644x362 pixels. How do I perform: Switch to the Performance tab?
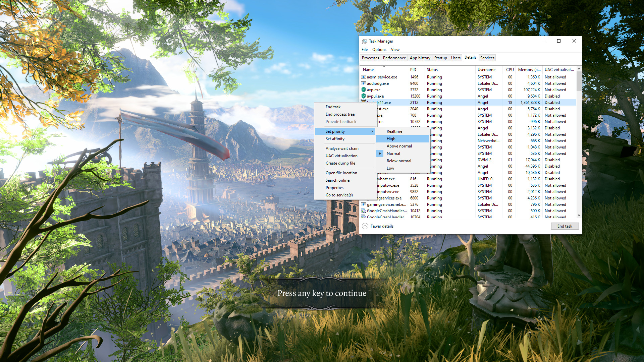point(394,58)
